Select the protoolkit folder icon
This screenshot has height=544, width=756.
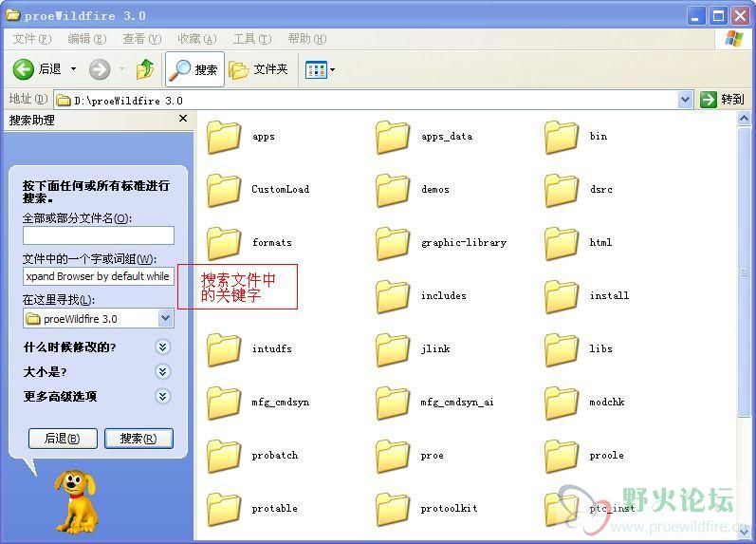click(x=393, y=509)
